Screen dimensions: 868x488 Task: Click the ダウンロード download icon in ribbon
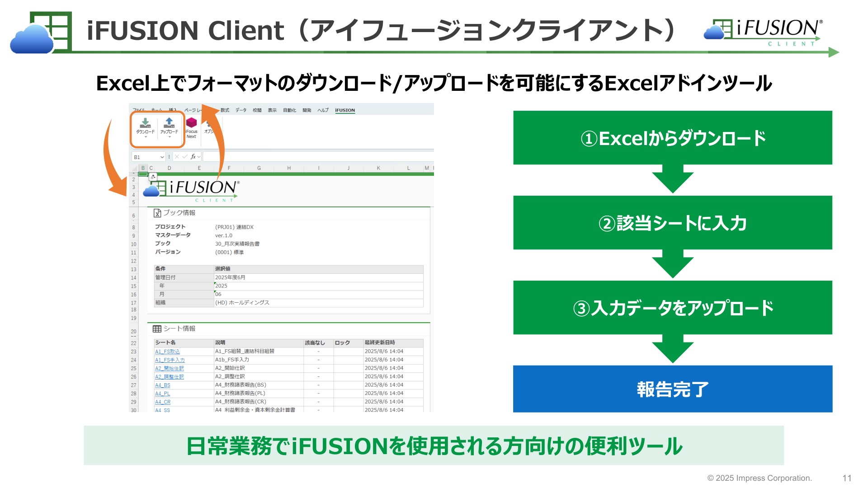pos(145,122)
